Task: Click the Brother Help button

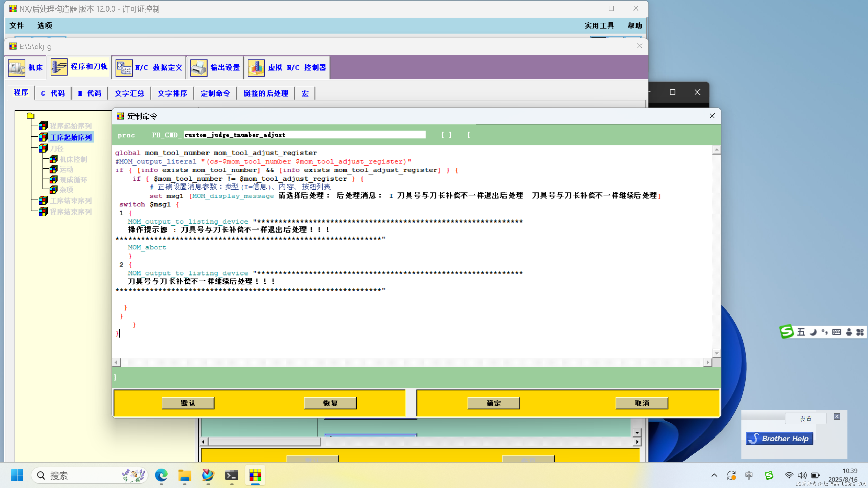Action: coord(779,439)
